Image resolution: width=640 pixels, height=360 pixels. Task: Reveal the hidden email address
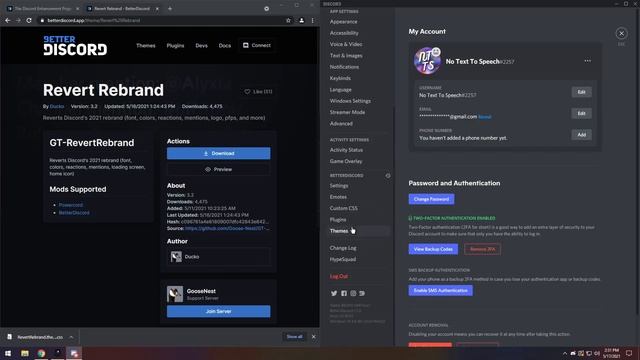click(484, 117)
